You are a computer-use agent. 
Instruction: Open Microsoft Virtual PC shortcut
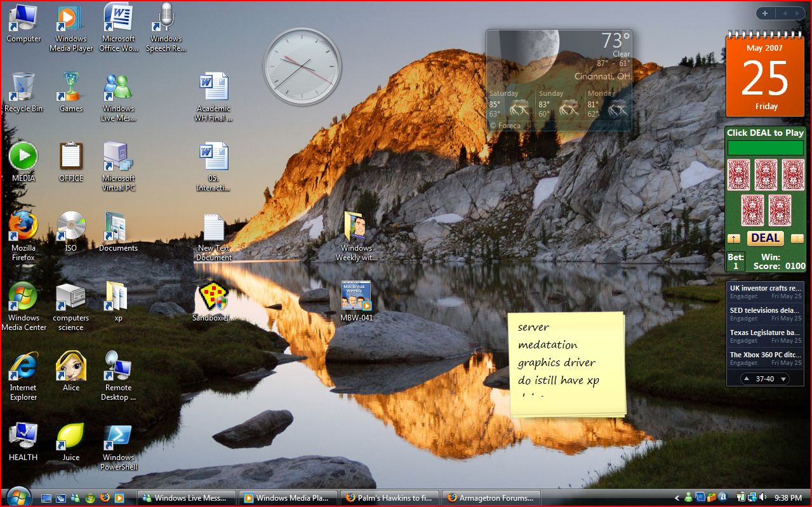tap(118, 157)
